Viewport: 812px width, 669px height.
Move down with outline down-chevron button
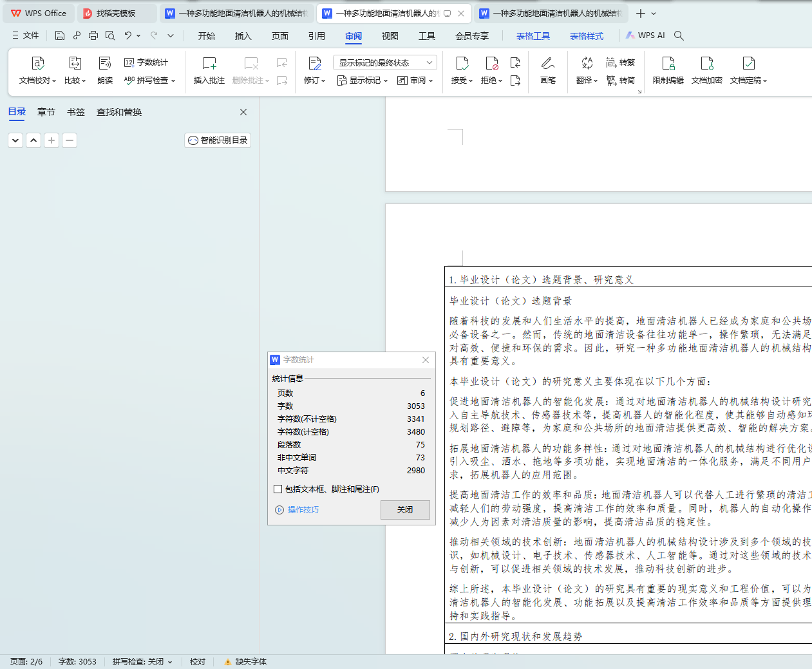[x=15, y=140]
